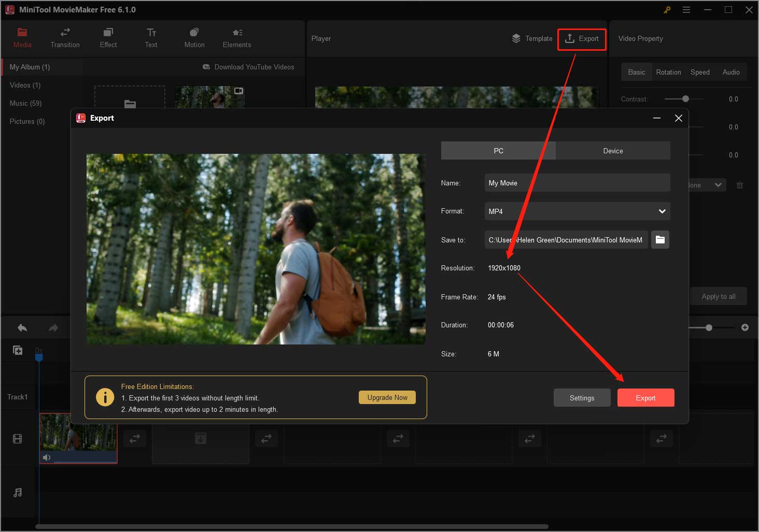Click the video track film icon

click(18, 439)
